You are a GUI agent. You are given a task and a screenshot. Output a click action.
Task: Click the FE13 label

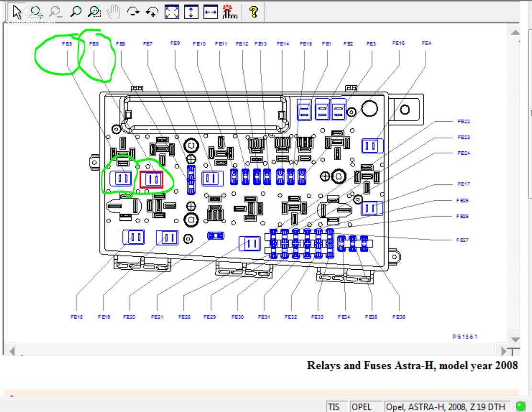(260, 44)
